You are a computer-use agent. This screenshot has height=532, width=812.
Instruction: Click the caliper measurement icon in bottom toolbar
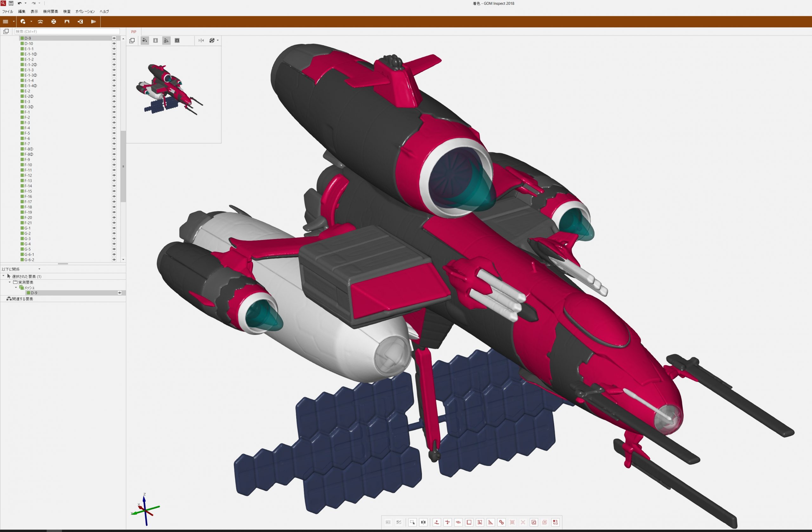pyautogui.click(x=458, y=522)
